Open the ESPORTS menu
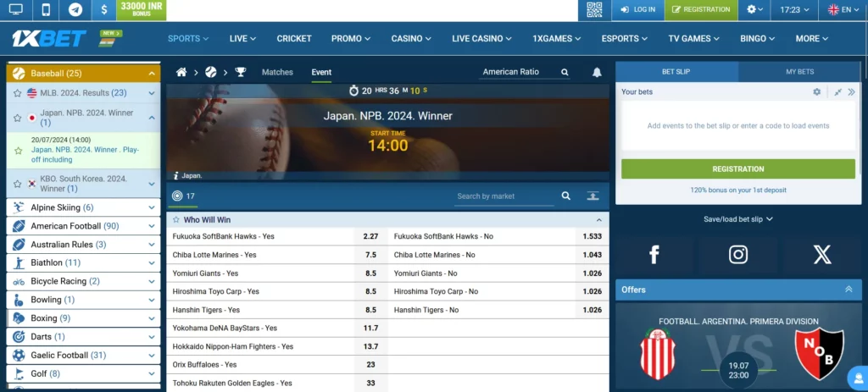This screenshot has height=392, width=868. (x=625, y=38)
